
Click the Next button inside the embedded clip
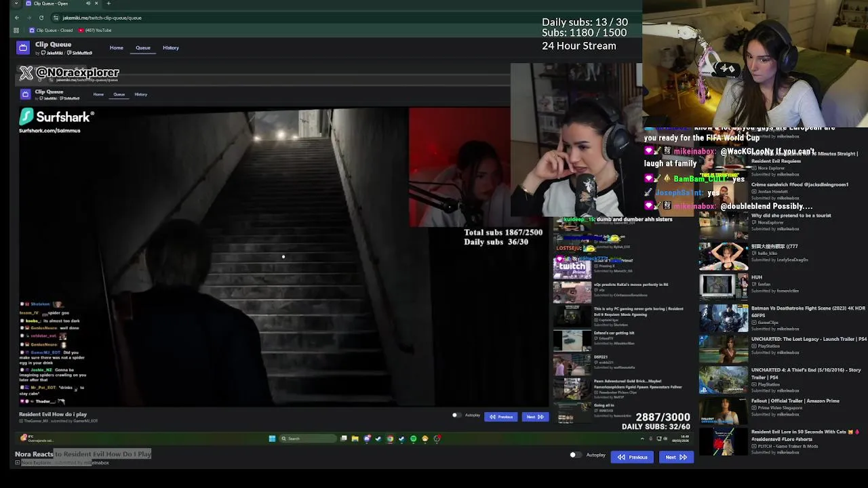click(535, 417)
